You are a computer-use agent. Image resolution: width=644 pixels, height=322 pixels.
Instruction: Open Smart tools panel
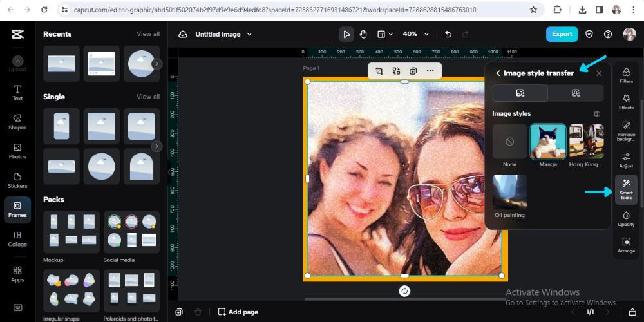tap(627, 190)
